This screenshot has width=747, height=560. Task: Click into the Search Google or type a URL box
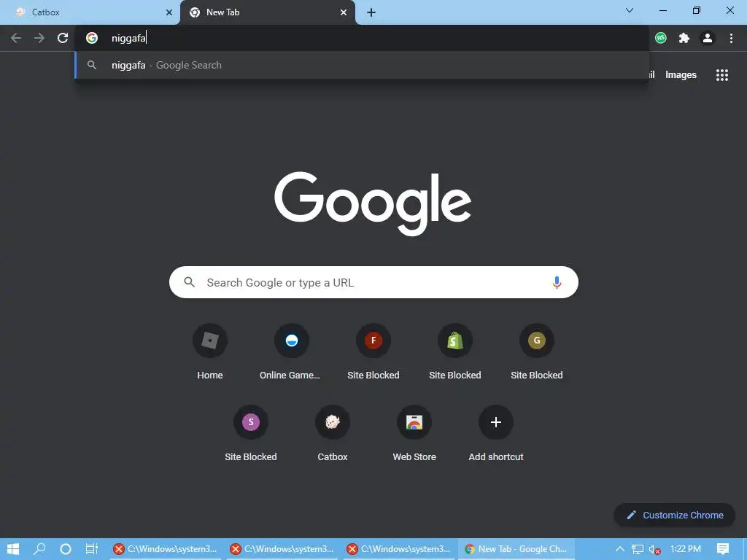pos(374,282)
